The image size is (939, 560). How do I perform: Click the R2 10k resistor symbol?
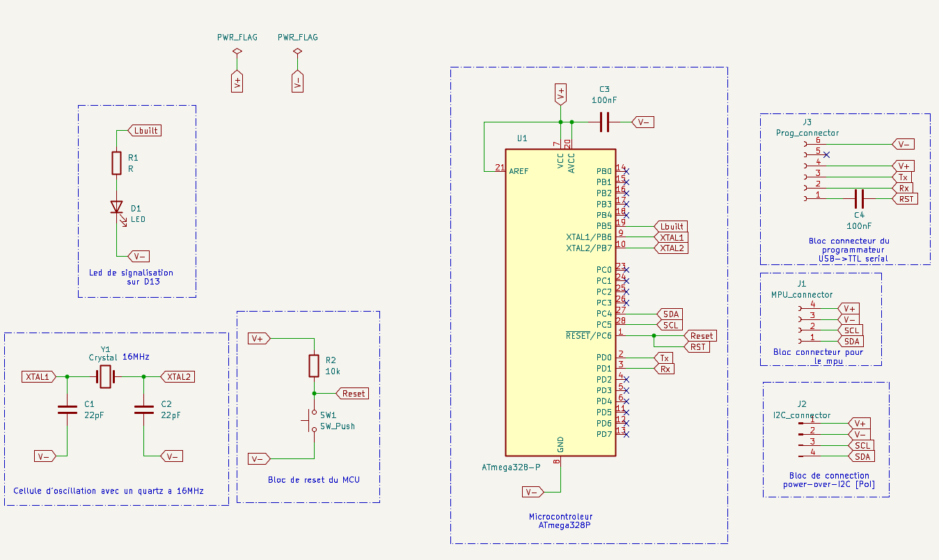314,366
